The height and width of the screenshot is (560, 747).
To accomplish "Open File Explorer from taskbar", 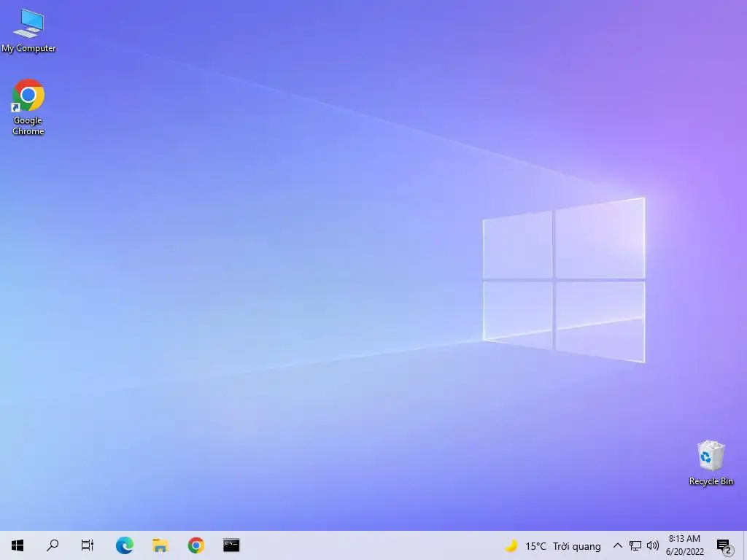I will 160,545.
